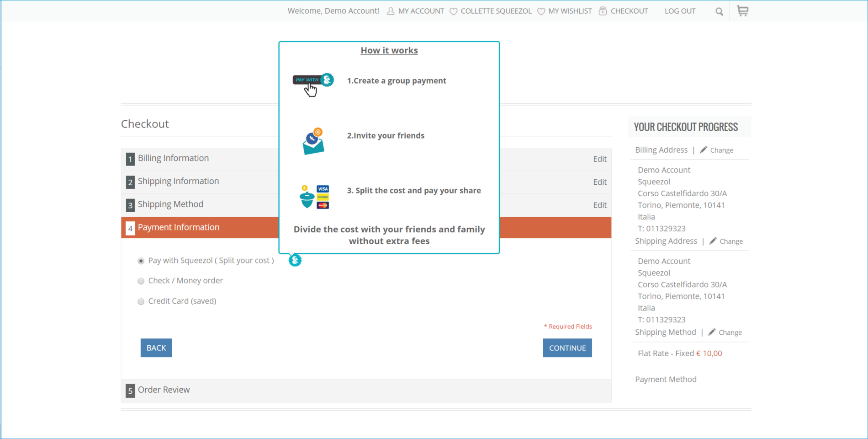Change the Shipping Method in progress
This screenshot has width=868, height=439.
(x=730, y=332)
